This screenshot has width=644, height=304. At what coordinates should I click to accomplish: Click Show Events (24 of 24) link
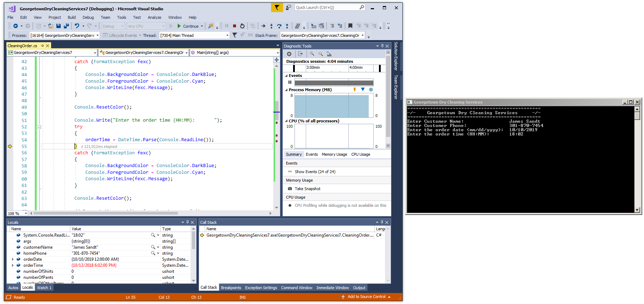pyautogui.click(x=315, y=172)
